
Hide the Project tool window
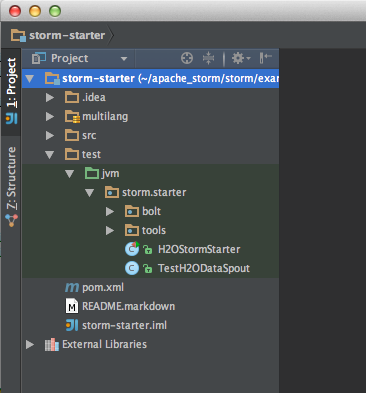point(265,58)
